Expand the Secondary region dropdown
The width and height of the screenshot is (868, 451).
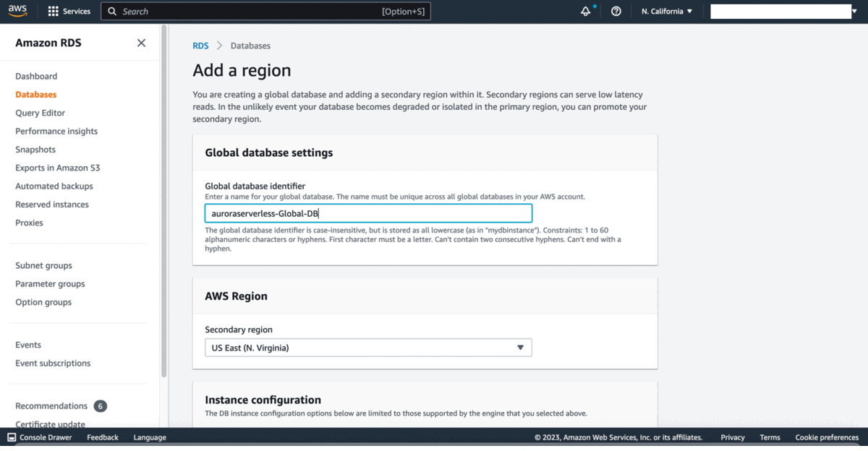(x=368, y=348)
